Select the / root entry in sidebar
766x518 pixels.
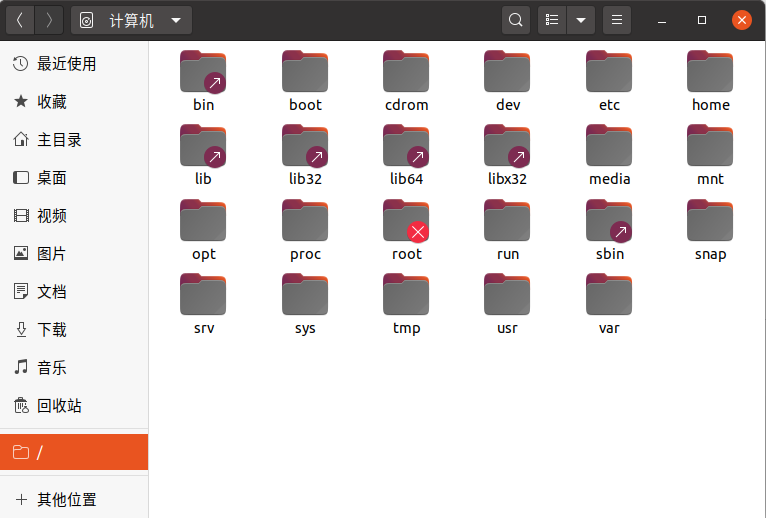74,452
